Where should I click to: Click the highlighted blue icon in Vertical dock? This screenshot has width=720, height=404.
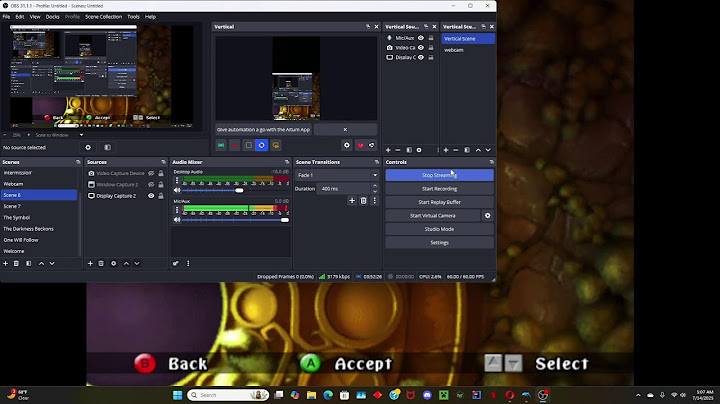[262, 145]
